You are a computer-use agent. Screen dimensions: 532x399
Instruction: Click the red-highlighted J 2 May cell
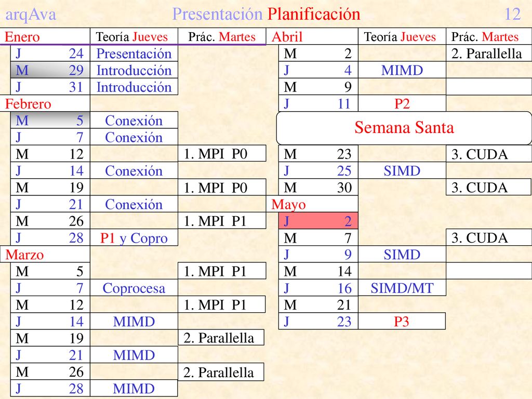pos(318,221)
